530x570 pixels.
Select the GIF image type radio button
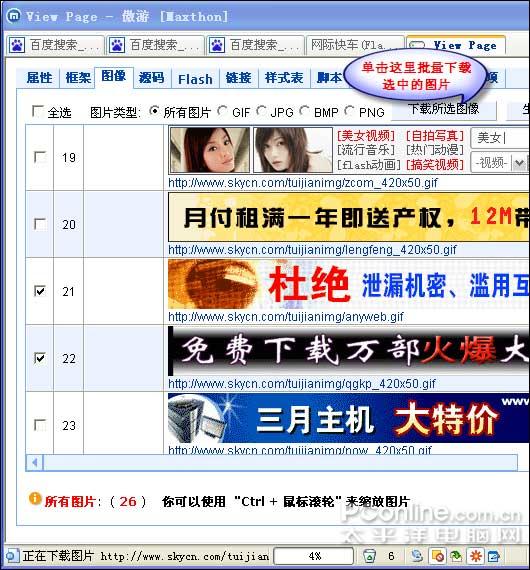click(x=222, y=111)
